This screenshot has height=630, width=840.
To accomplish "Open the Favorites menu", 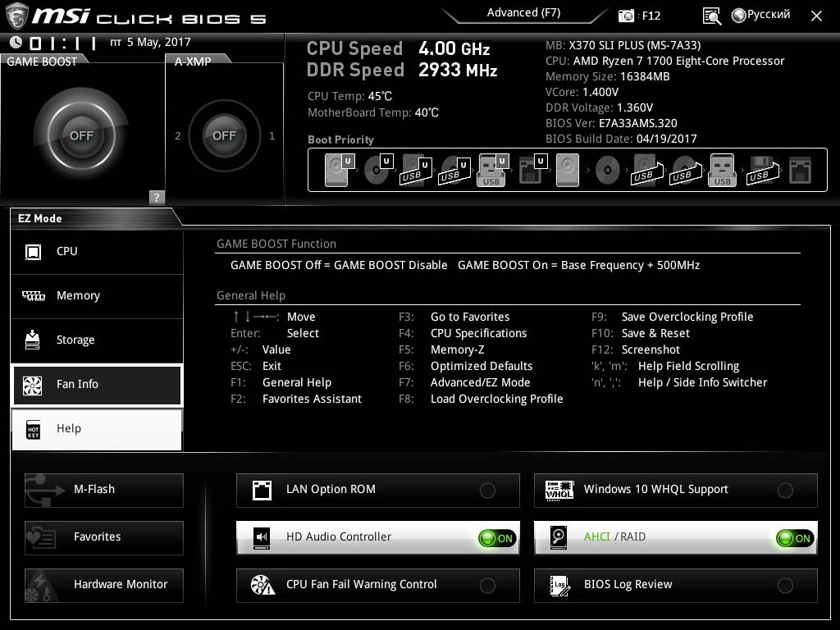I will [104, 538].
